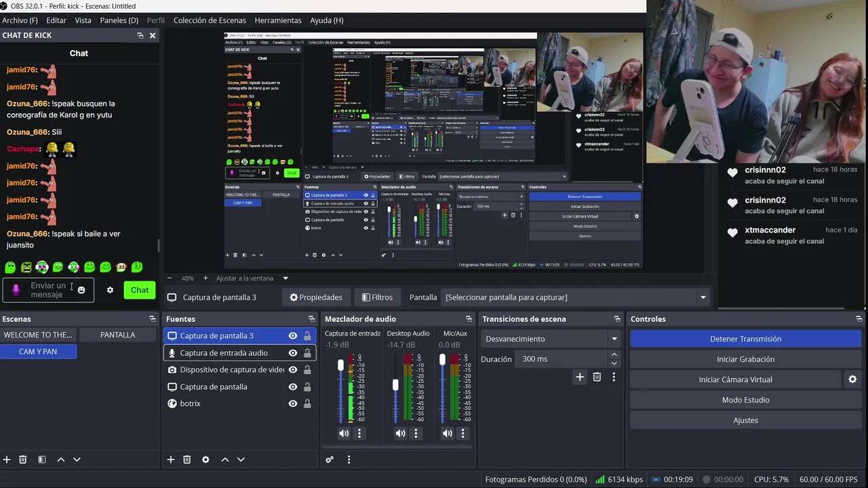The height and width of the screenshot is (488, 868).
Task: Enable Modo Estudio
Action: [745, 400]
